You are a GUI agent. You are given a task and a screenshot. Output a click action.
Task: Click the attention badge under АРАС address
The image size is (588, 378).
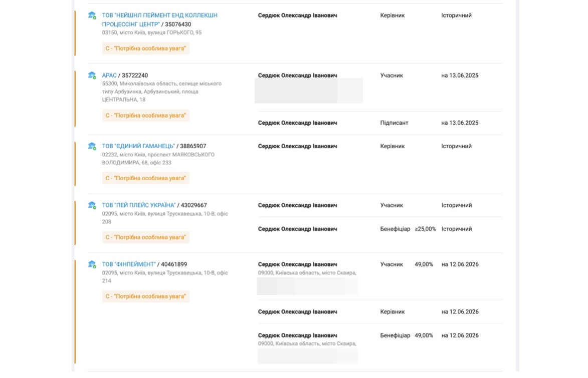(145, 115)
